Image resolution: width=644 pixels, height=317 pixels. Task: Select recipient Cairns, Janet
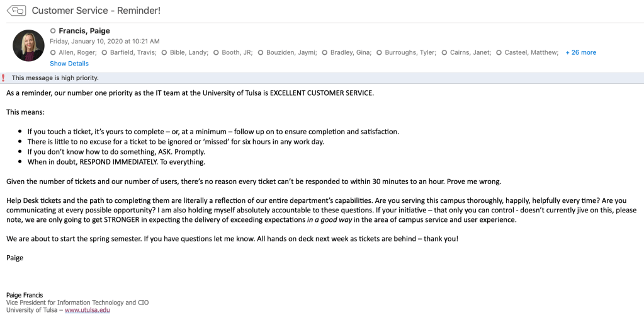pyautogui.click(x=468, y=52)
